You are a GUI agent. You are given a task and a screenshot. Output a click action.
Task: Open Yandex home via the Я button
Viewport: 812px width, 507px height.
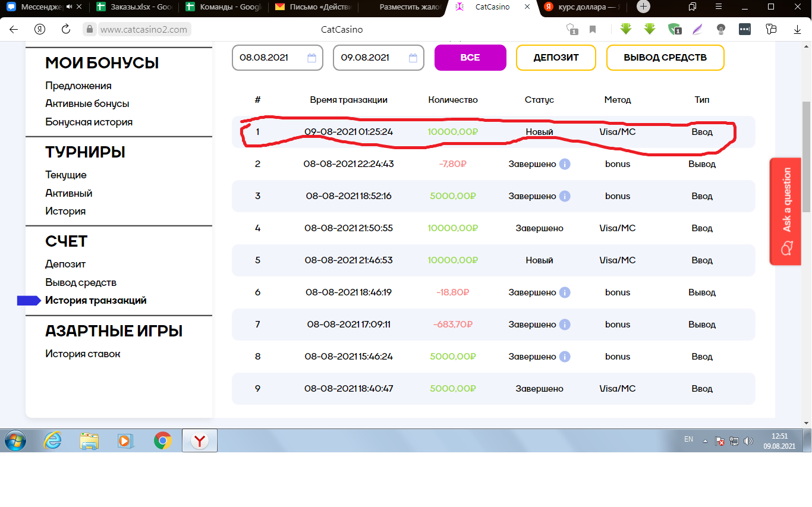point(40,29)
